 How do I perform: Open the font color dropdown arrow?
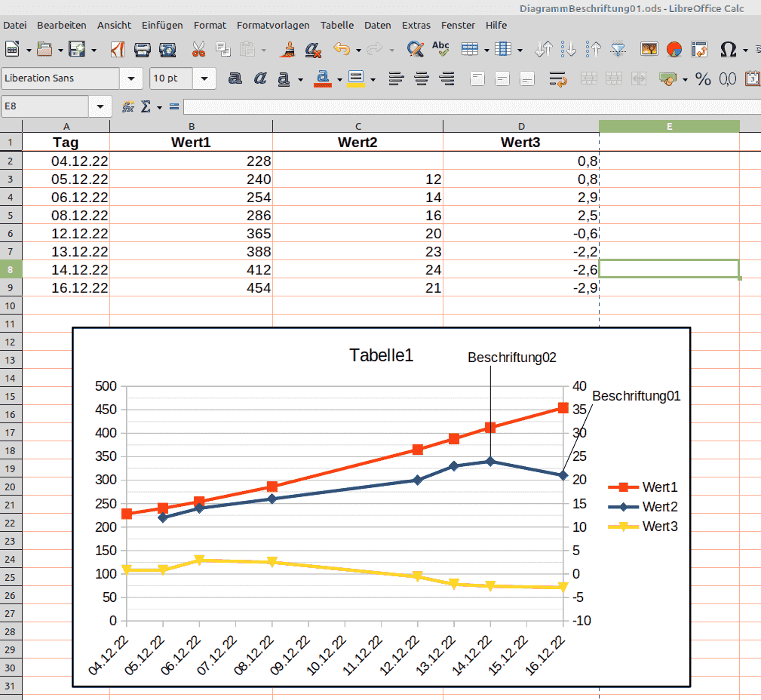pos(339,79)
